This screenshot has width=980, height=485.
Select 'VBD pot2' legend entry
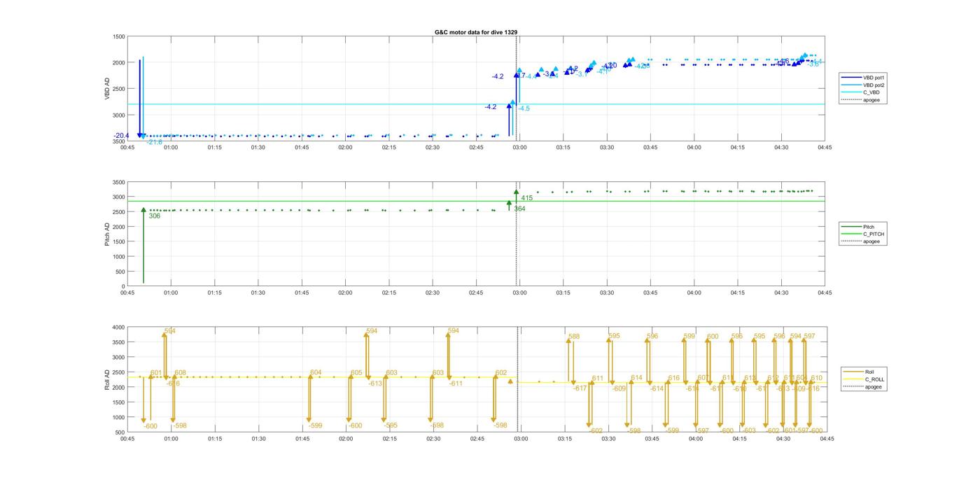874,85
